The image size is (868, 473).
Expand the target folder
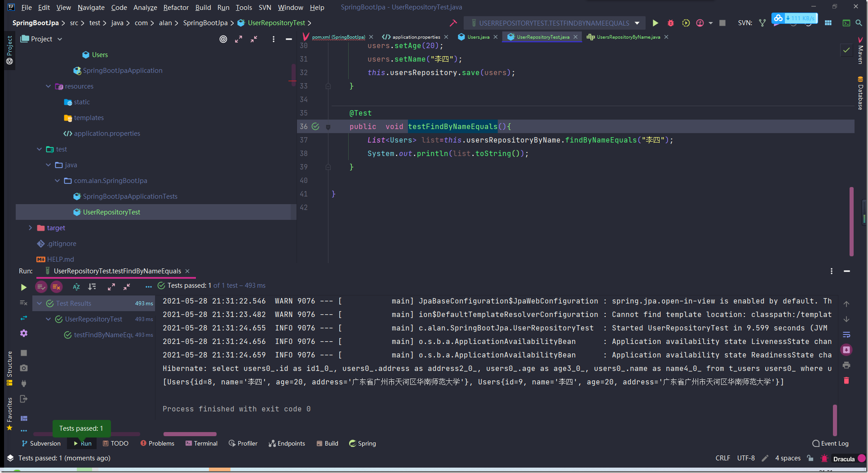[30, 228]
